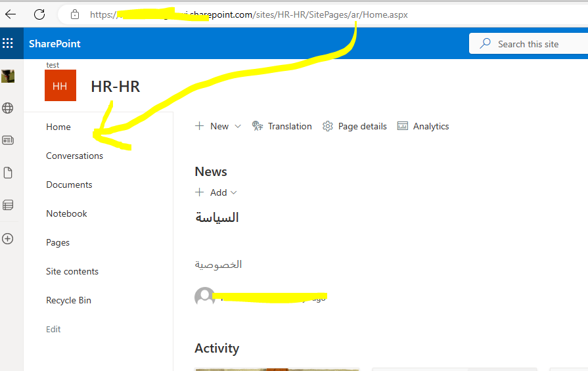Click the Analytics chart icon
Screen dimensions: 588x371
click(x=402, y=126)
